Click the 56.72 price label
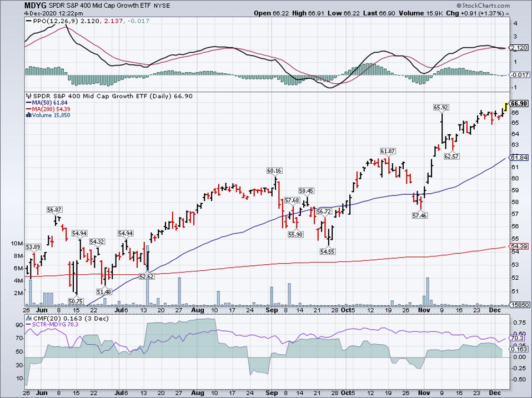 tap(324, 211)
